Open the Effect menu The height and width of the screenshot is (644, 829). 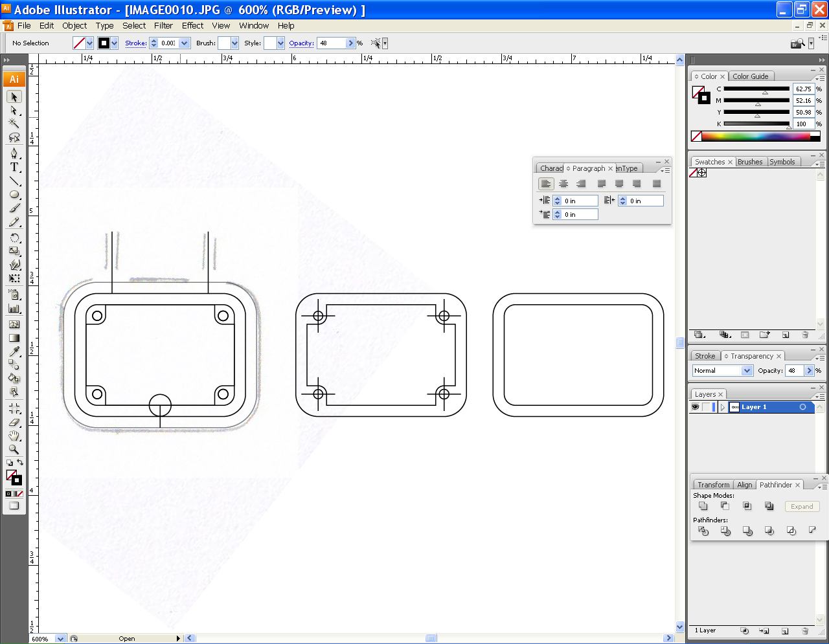pyautogui.click(x=192, y=26)
